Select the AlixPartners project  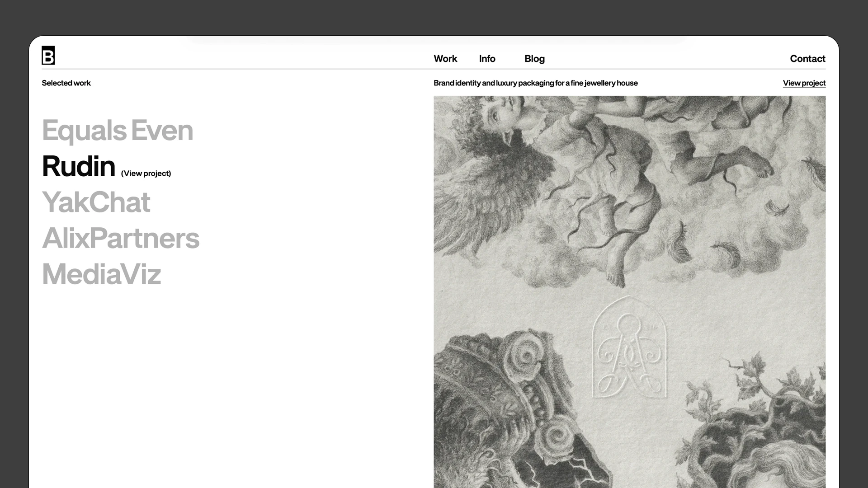(x=121, y=238)
